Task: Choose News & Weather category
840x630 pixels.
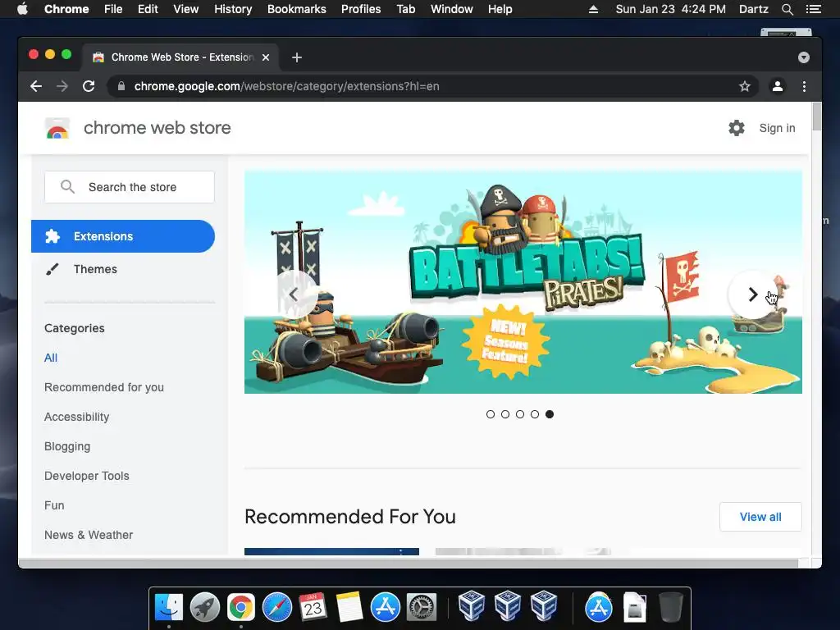Action: point(89,535)
